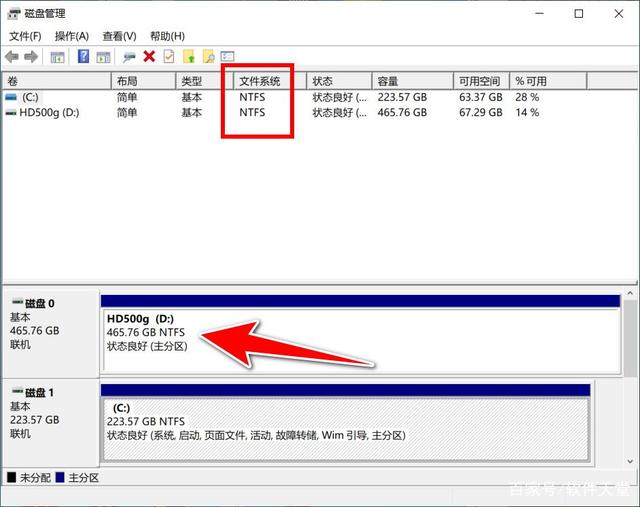The height and width of the screenshot is (507, 640).
Task: Click the red X delete icon
Action: click(149, 57)
